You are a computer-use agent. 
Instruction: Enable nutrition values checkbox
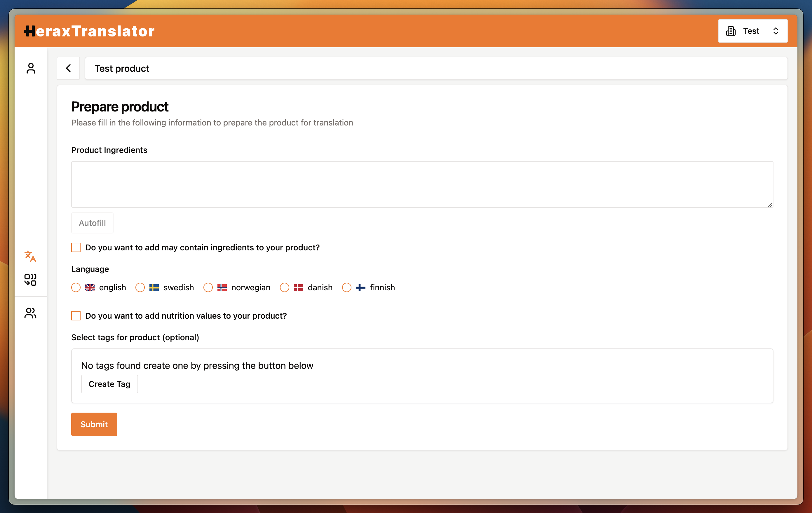click(76, 316)
